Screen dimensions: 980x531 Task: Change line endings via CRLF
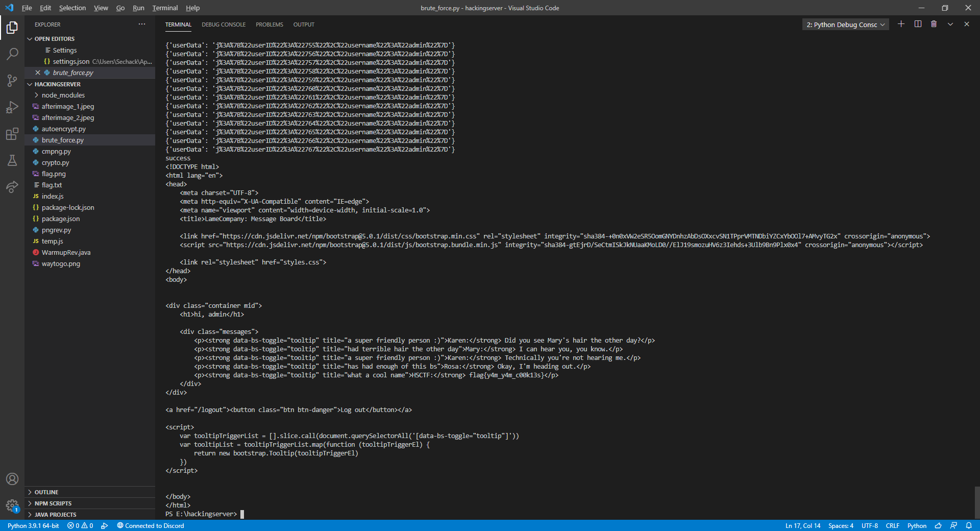point(893,525)
